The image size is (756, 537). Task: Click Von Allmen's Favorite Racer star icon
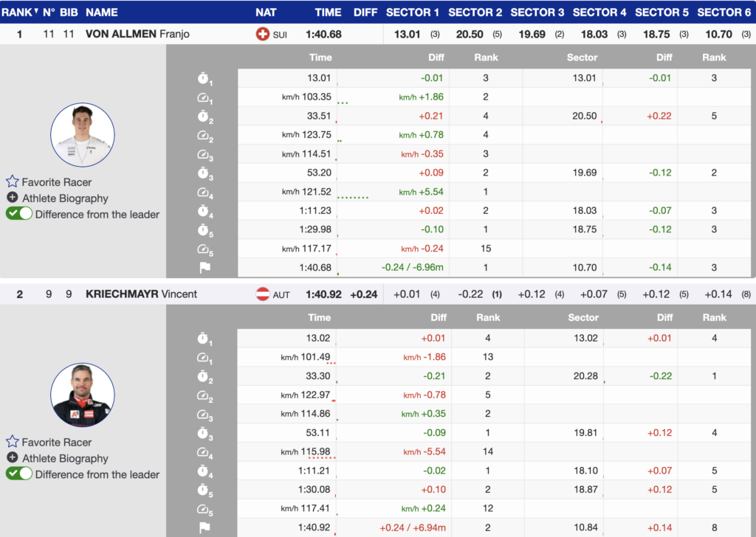[12, 181]
